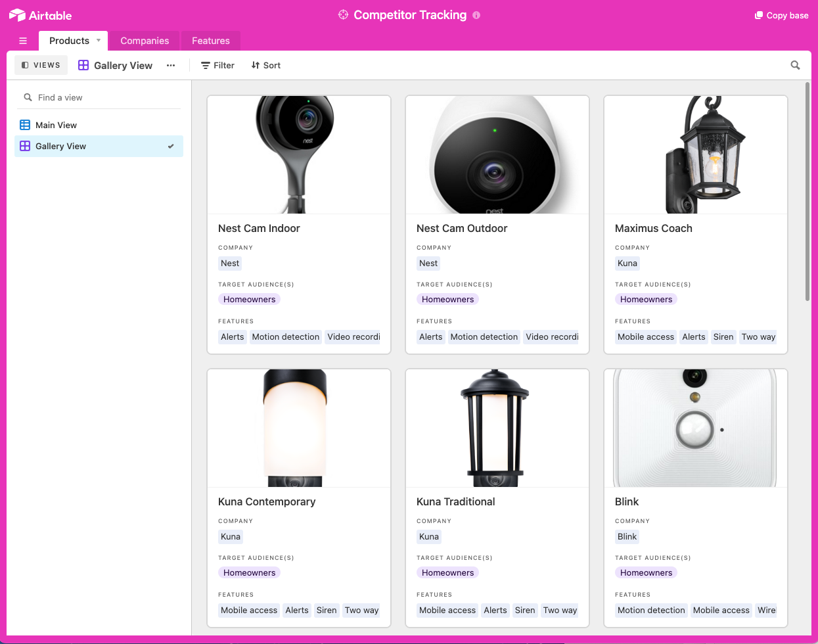The height and width of the screenshot is (644, 818).
Task: Open the Kuna Contemporary light photo
Action: click(299, 428)
